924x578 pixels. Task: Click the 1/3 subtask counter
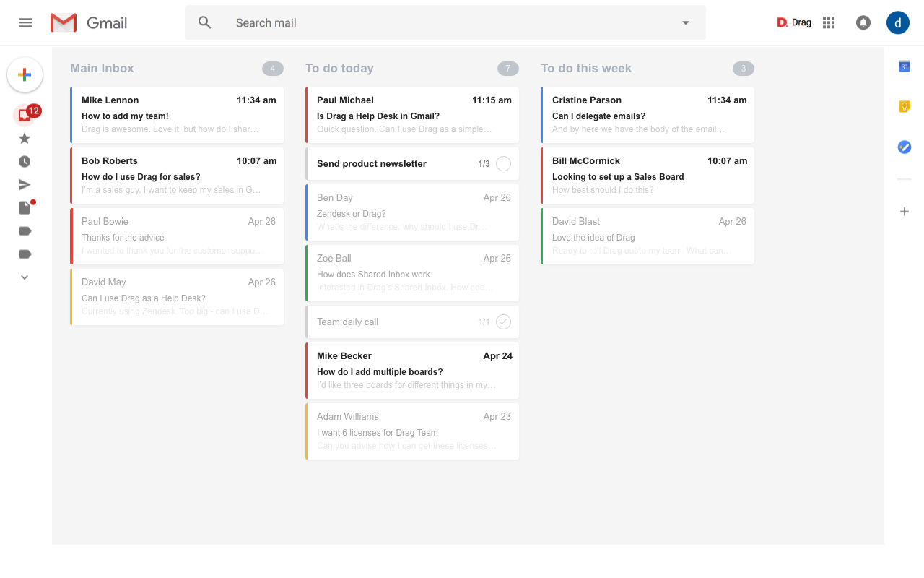[x=484, y=164]
